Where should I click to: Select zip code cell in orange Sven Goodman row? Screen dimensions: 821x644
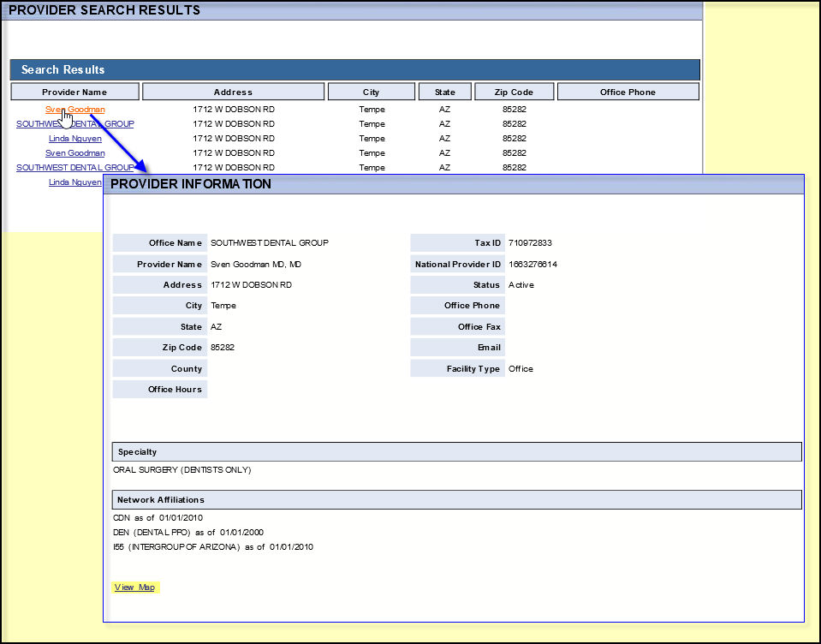tap(515, 110)
